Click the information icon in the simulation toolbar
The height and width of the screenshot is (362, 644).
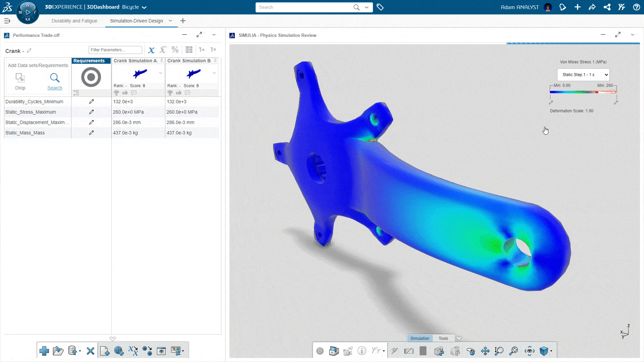click(362, 351)
